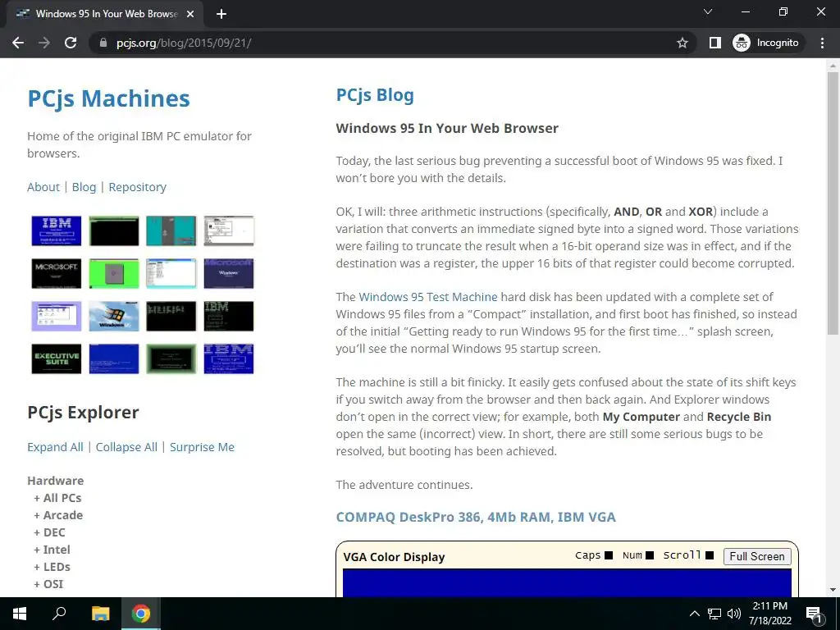This screenshot has width=840, height=630.
Task: Open the bright green thumbnail
Action: coord(114,273)
